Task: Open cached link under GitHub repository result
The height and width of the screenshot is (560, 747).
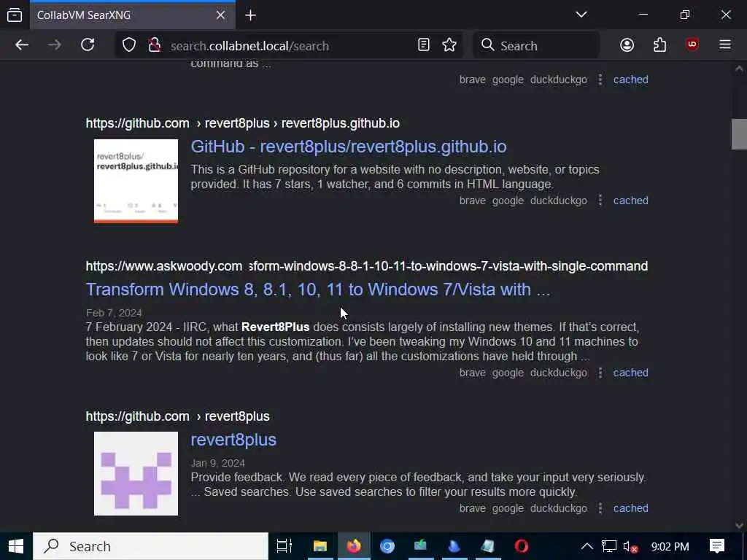Action: [x=630, y=201]
